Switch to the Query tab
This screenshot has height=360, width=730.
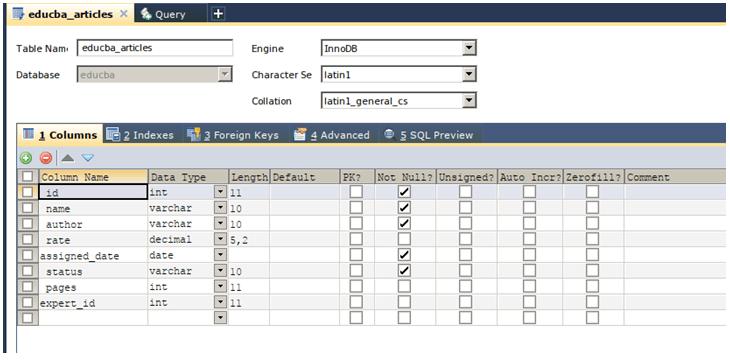coord(170,14)
